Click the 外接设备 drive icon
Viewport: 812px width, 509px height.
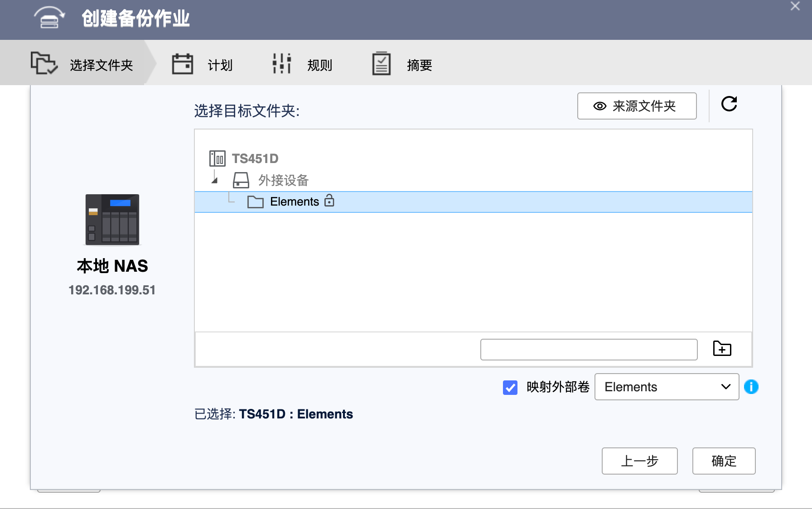(x=241, y=180)
